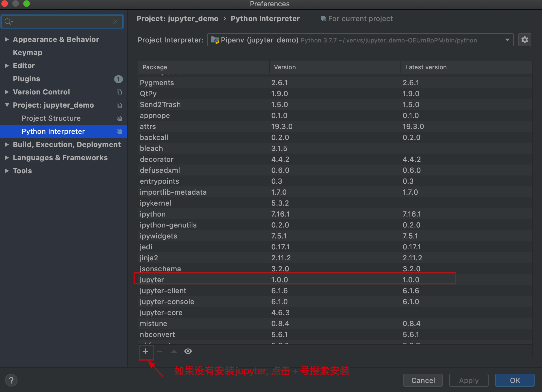This screenshot has width=542, height=392.
Task: Select the jupyter-client package row
Action: click(335, 291)
